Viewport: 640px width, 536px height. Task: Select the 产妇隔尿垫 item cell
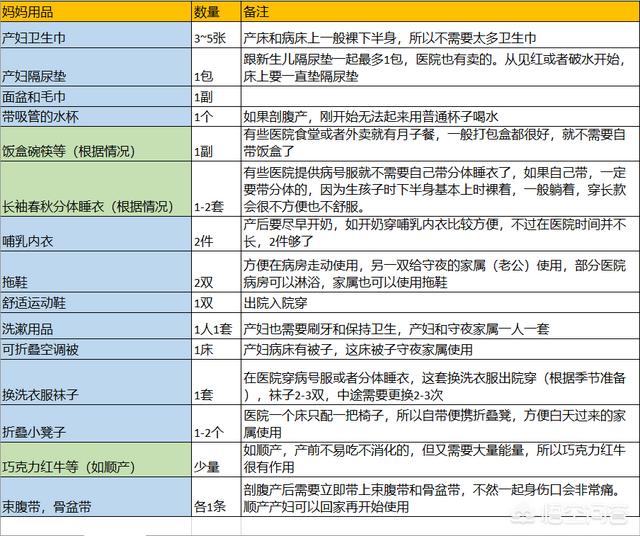pyautogui.click(x=95, y=75)
